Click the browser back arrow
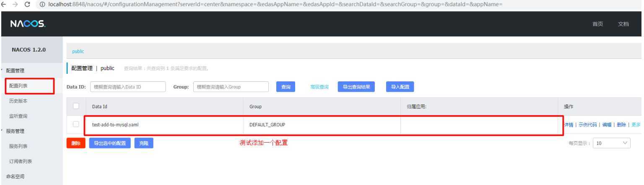Screen dimensions: 644x185 4,4
